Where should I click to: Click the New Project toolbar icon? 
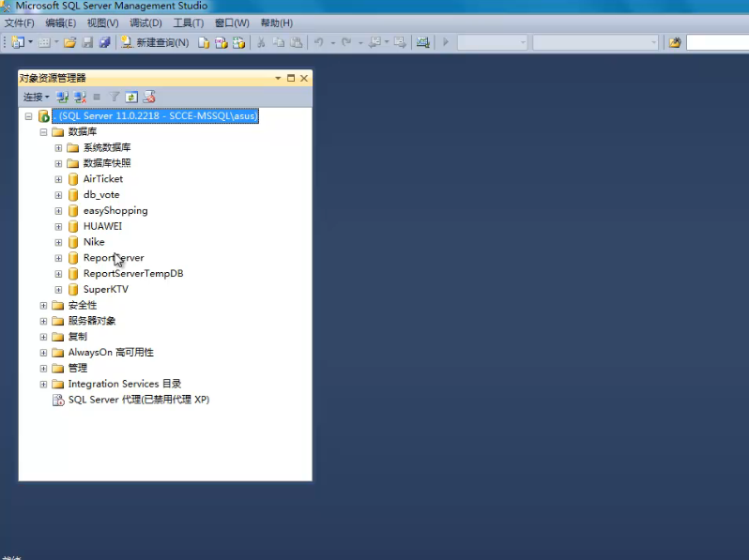(x=18, y=42)
